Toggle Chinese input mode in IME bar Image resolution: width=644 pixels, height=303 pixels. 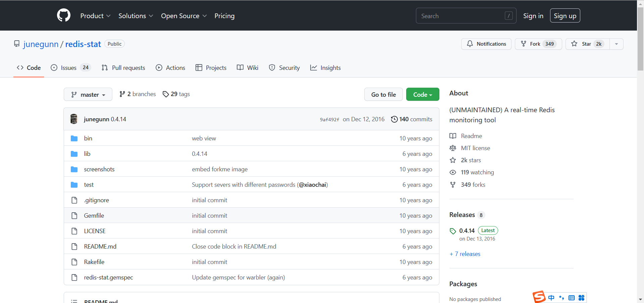click(551, 298)
